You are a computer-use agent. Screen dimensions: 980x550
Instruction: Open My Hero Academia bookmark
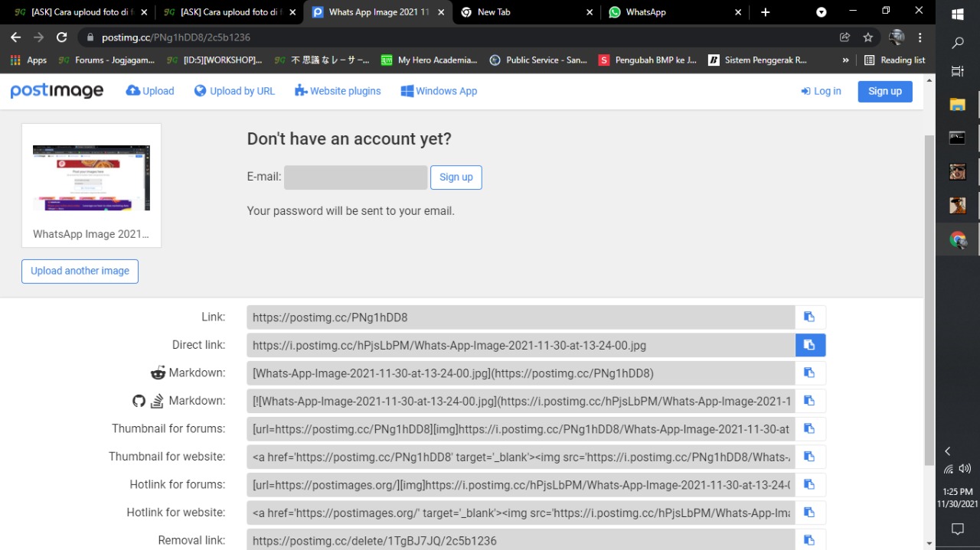coord(429,60)
